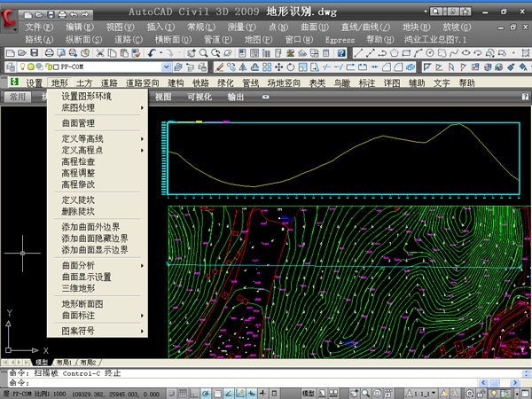Open the 土方 menu in the menu bar
This screenshot has height=399, width=532.
[84, 82]
